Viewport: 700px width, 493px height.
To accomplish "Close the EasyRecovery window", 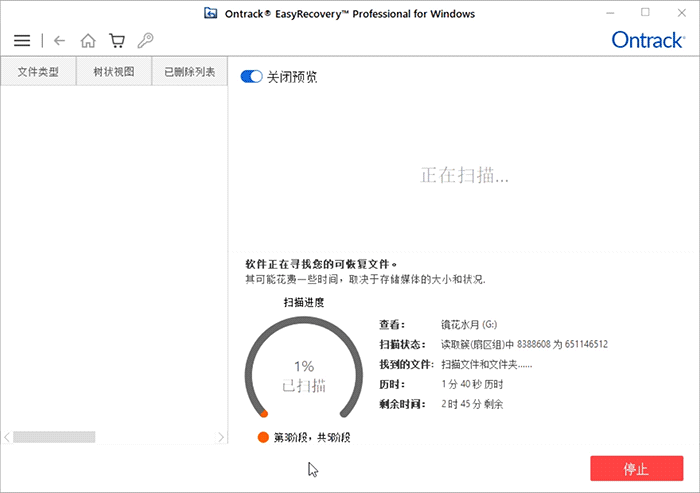I will (x=681, y=13).
